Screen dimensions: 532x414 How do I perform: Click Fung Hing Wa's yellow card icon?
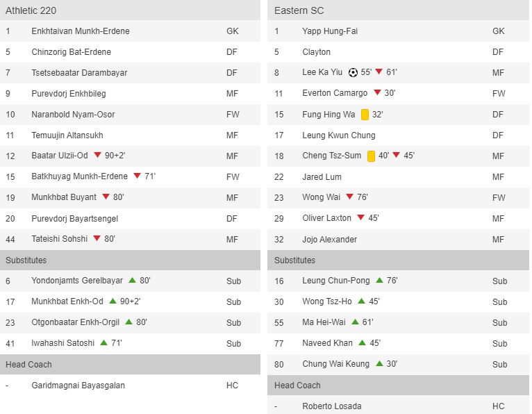point(365,115)
